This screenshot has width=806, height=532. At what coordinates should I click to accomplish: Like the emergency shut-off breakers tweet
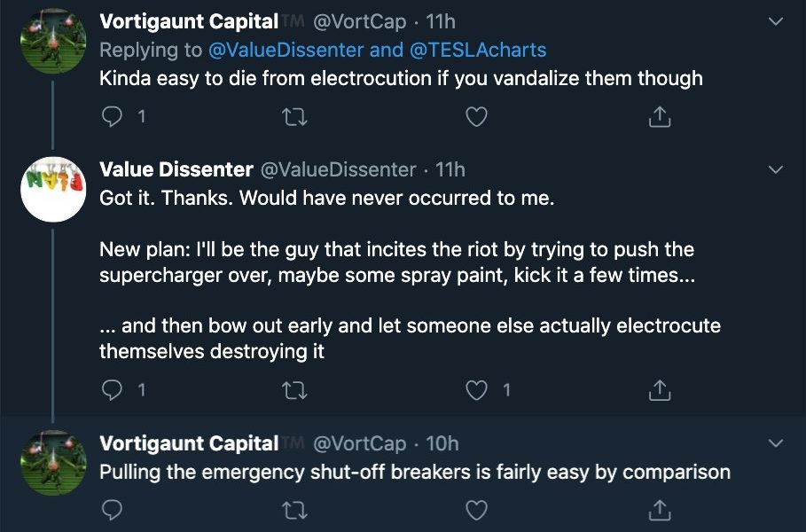[476, 510]
